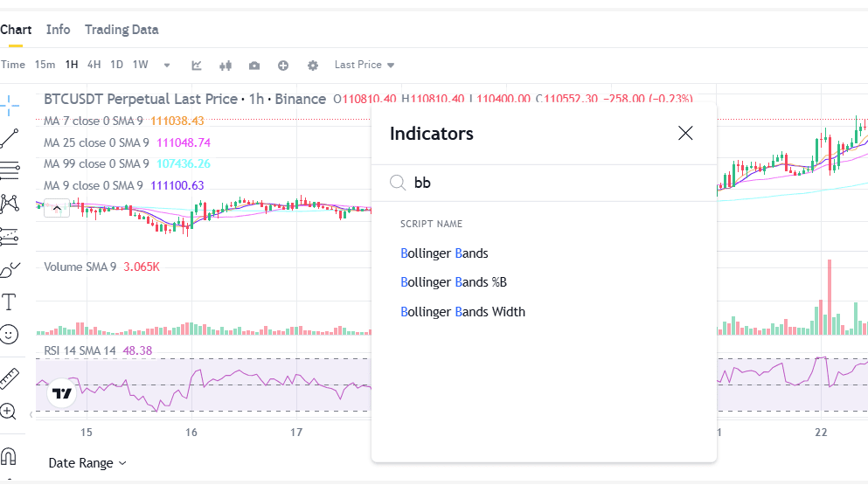
Task: Collapse the indicator legend with arrow
Action: click(57, 208)
